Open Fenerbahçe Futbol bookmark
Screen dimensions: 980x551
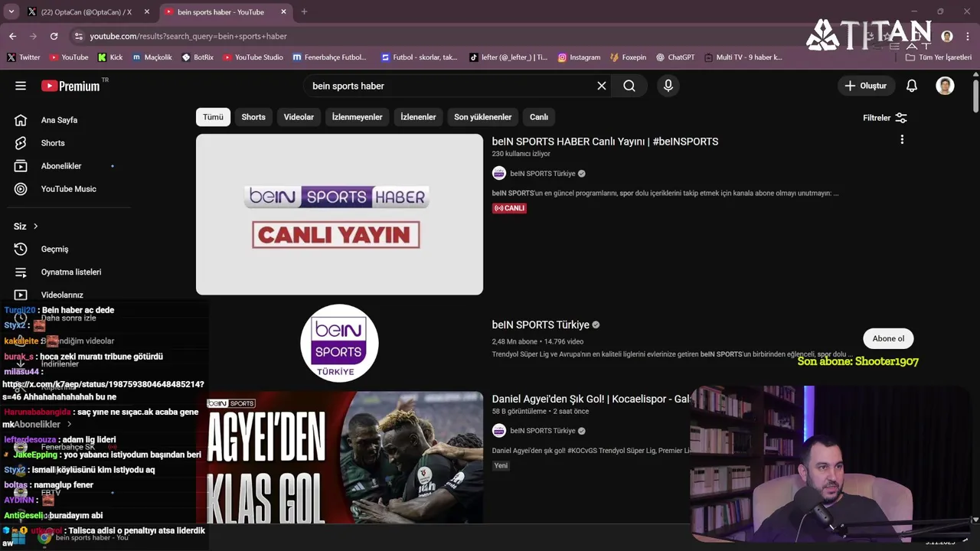tap(329, 57)
